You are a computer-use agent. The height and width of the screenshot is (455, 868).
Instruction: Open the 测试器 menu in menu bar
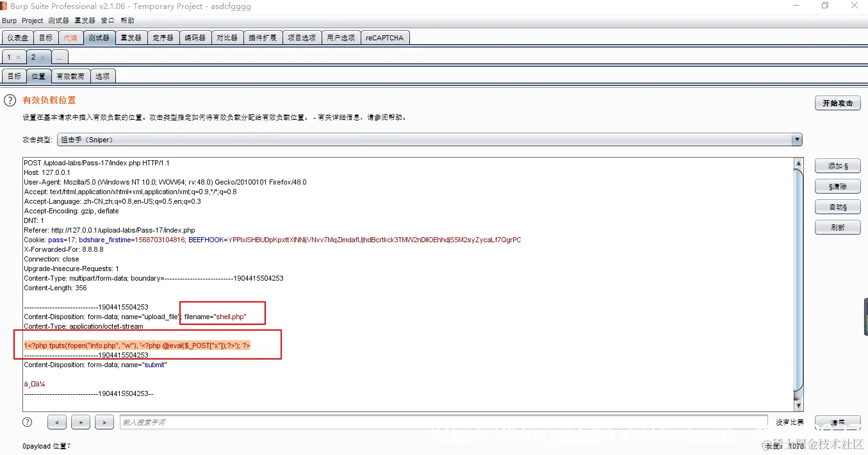58,21
